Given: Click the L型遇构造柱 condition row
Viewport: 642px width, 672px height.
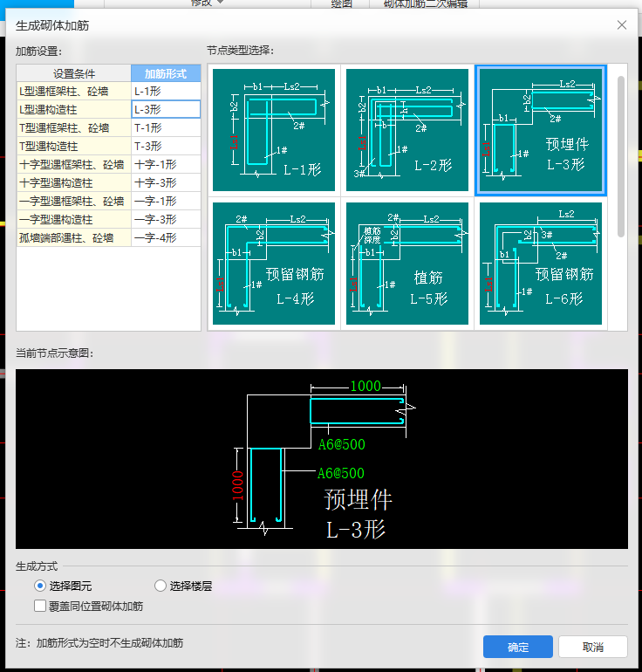Looking at the screenshot, I should pyautogui.click(x=73, y=109).
